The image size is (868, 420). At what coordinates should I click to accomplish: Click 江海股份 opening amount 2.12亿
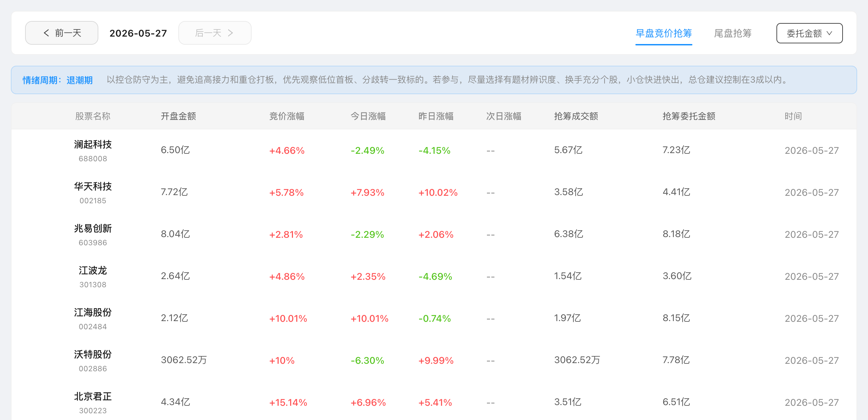point(174,318)
